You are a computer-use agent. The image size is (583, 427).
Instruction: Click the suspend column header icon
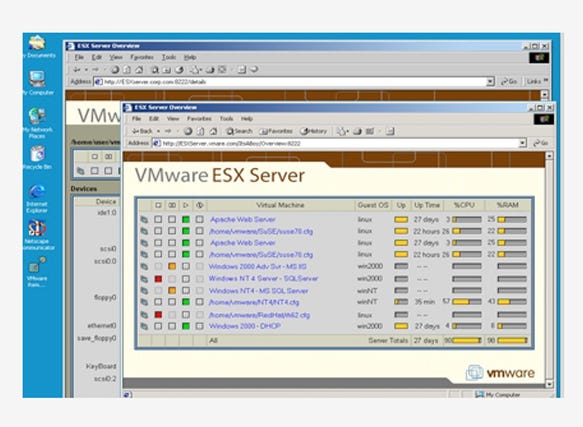point(172,205)
